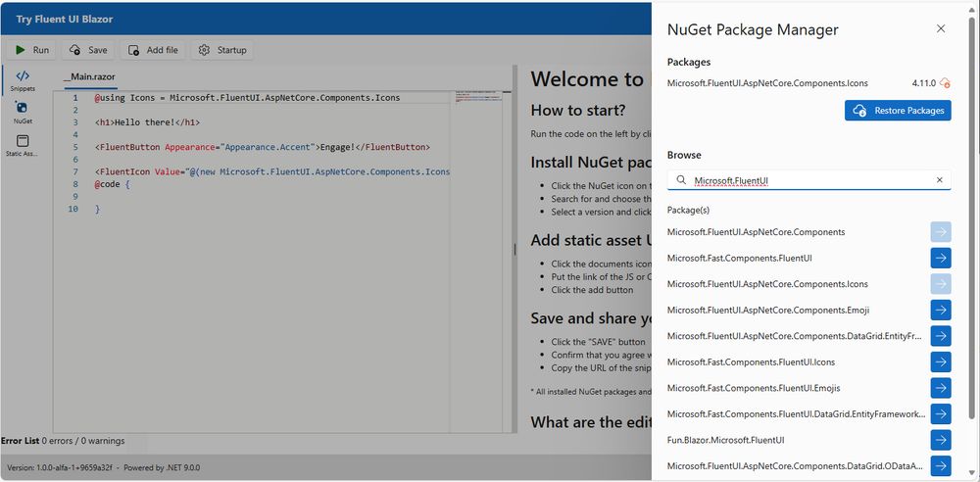This screenshot has width=980, height=482.
Task: Open the NuGet sidebar icon
Action: click(x=23, y=114)
